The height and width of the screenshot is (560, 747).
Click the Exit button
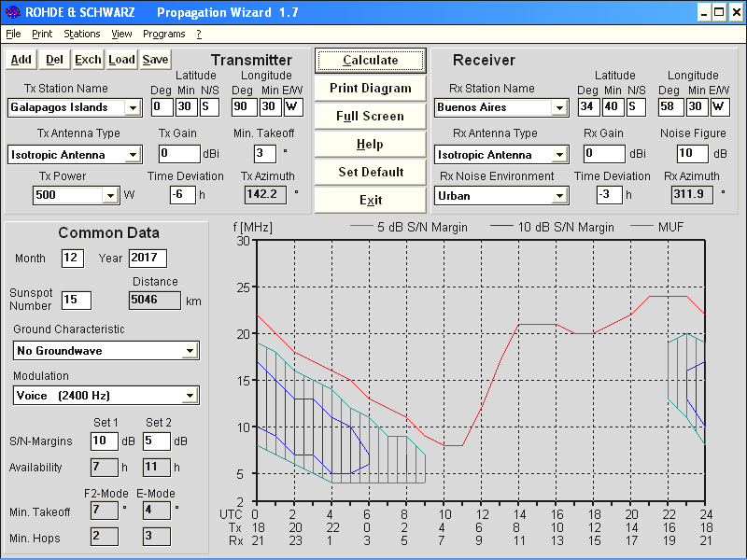370,200
